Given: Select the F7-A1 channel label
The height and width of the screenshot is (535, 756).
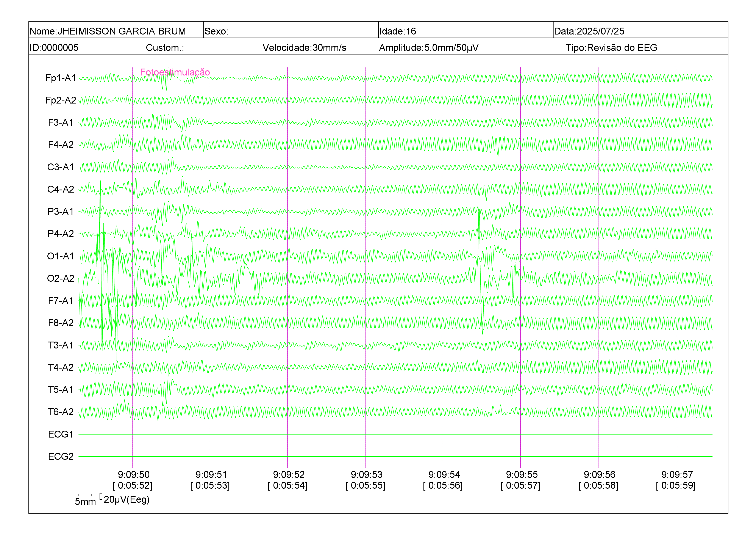Looking at the screenshot, I should [61, 300].
